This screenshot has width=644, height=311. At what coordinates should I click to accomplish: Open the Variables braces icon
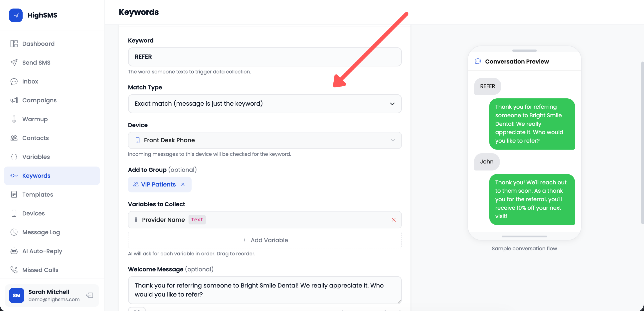click(14, 157)
